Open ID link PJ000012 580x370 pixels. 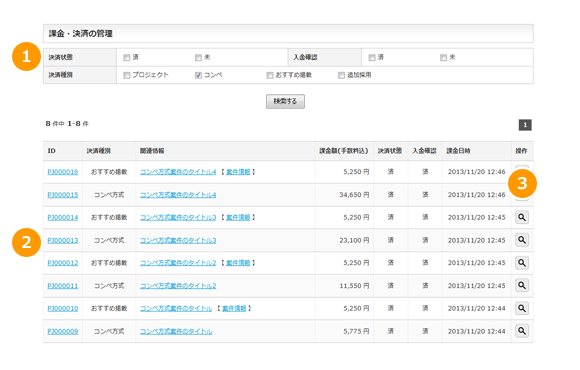coord(63,263)
